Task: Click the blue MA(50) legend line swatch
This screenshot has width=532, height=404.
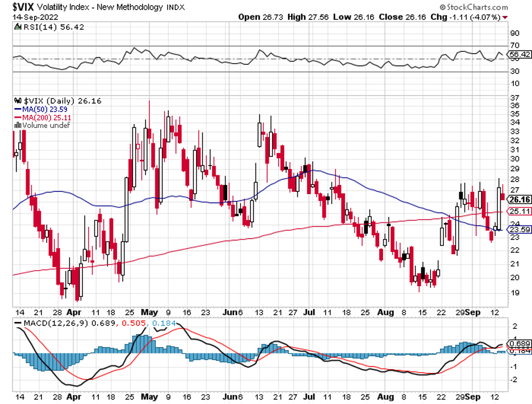Action: click(x=18, y=109)
